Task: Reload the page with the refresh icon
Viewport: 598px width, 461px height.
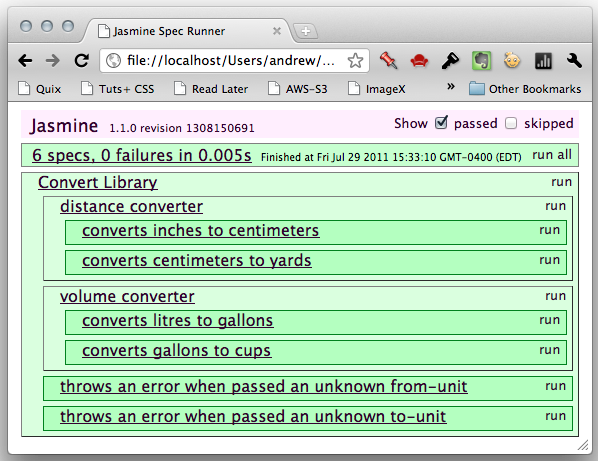Action: (81, 60)
